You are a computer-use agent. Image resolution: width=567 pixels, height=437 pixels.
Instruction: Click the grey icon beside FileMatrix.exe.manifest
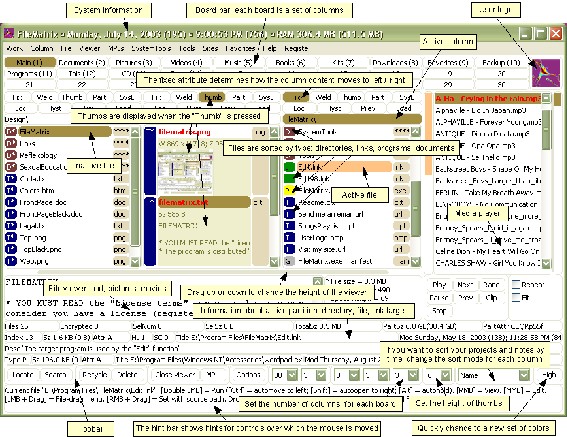(x=289, y=261)
